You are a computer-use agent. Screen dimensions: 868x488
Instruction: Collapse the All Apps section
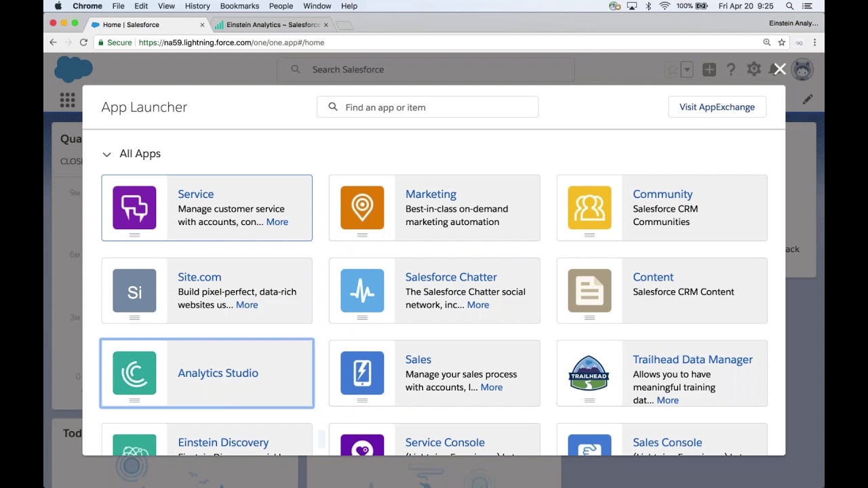click(x=106, y=155)
